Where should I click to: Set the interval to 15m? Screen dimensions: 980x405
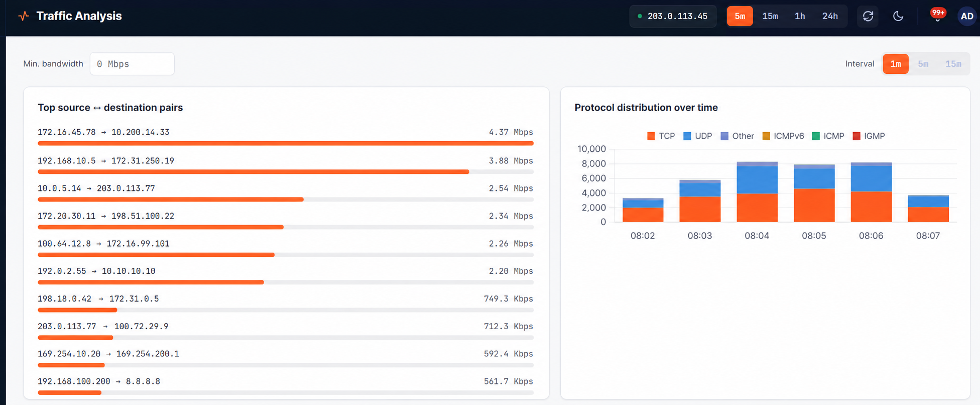(x=953, y=64)
